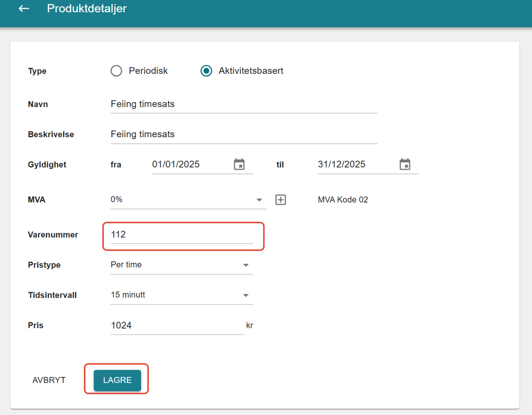Focus the Beskrivelse input field
This screenshot has width=532, height=415.
click(x=244, y=134)
